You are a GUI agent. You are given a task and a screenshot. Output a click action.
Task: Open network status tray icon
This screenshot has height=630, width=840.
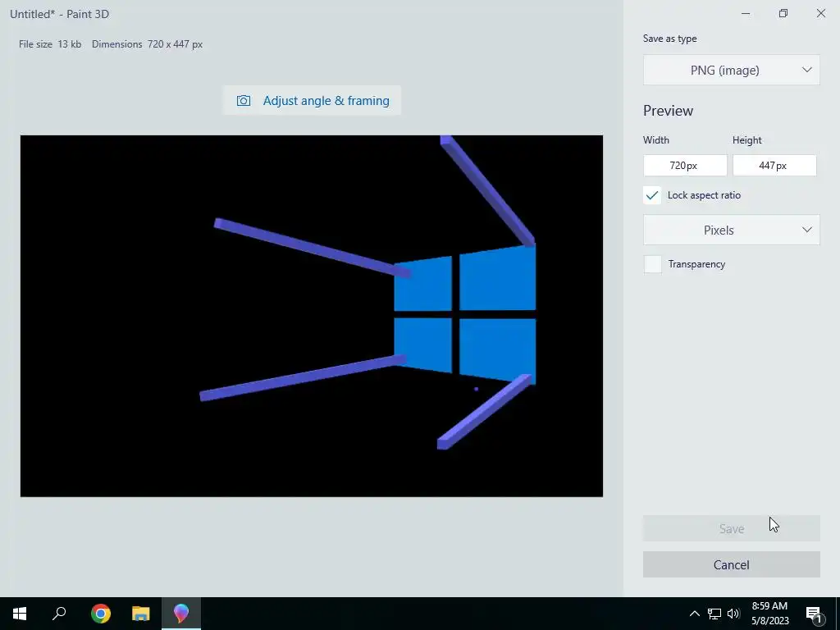pos(714,614)
